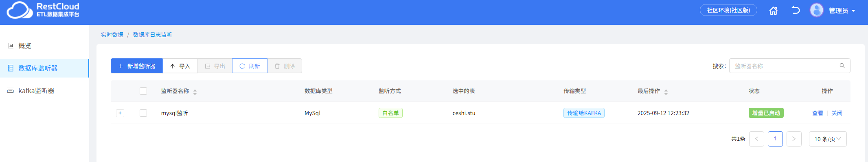Select page 1 in pagination
868x162 pixels.
tap(775, 139)
